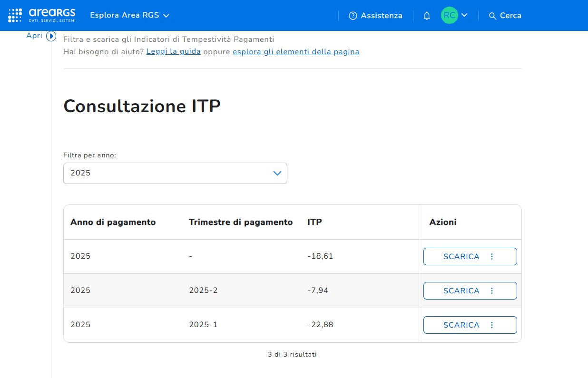Click the Trimestre di pagamento column header

coord(240,222)
